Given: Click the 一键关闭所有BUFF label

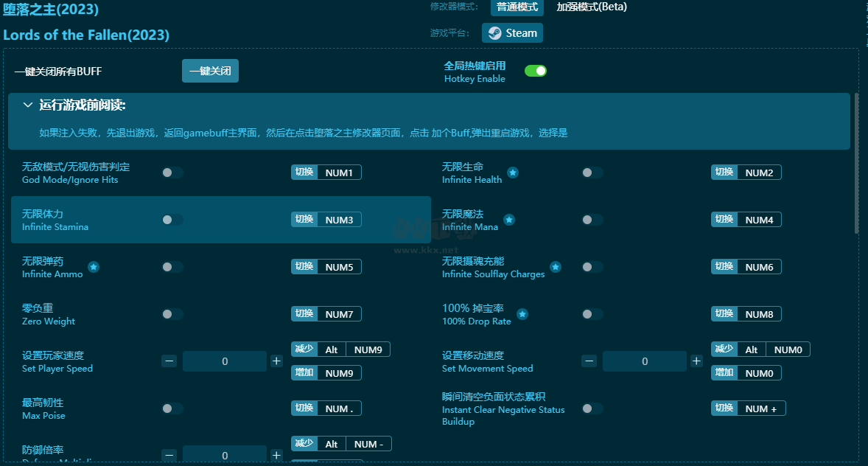Looking at the screenshot, I should pos(58,71).
